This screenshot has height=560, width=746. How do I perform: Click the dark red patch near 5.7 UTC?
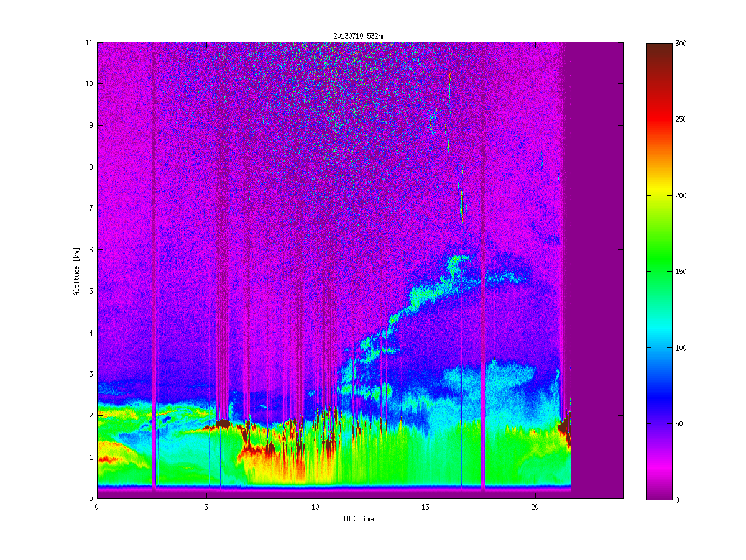(222, 424)
